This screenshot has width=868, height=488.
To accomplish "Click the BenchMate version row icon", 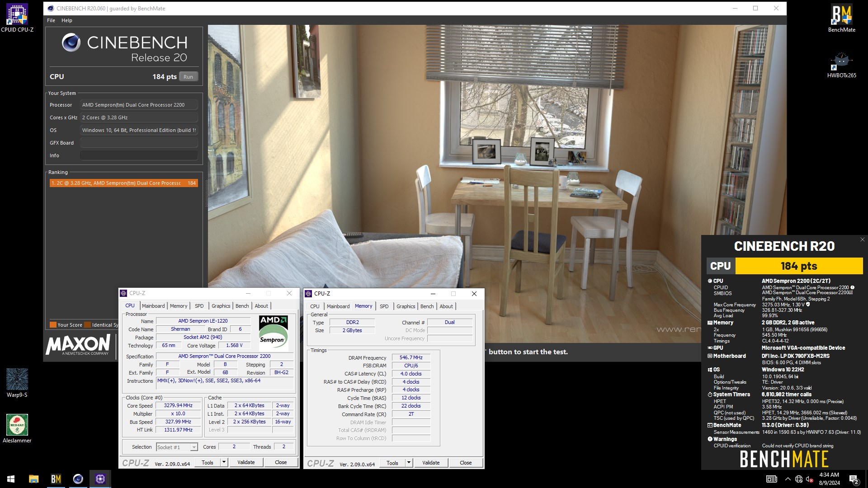I will click(x=710, y=425).
